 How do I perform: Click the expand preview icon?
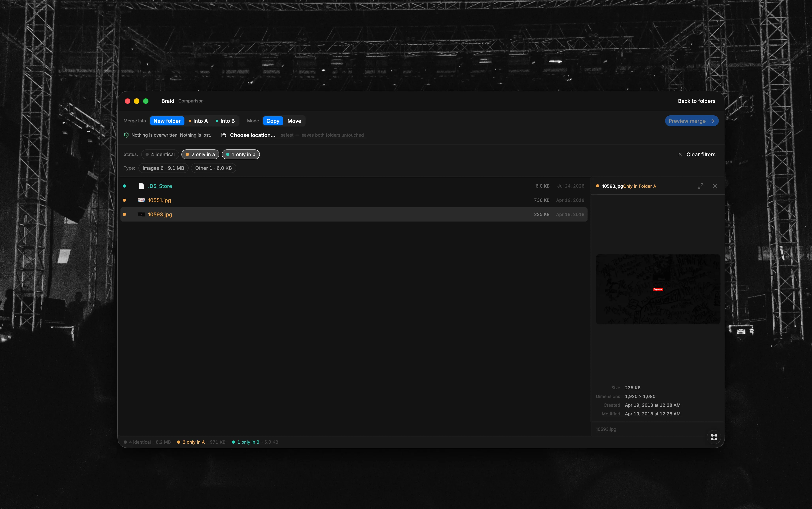(701, 186)
